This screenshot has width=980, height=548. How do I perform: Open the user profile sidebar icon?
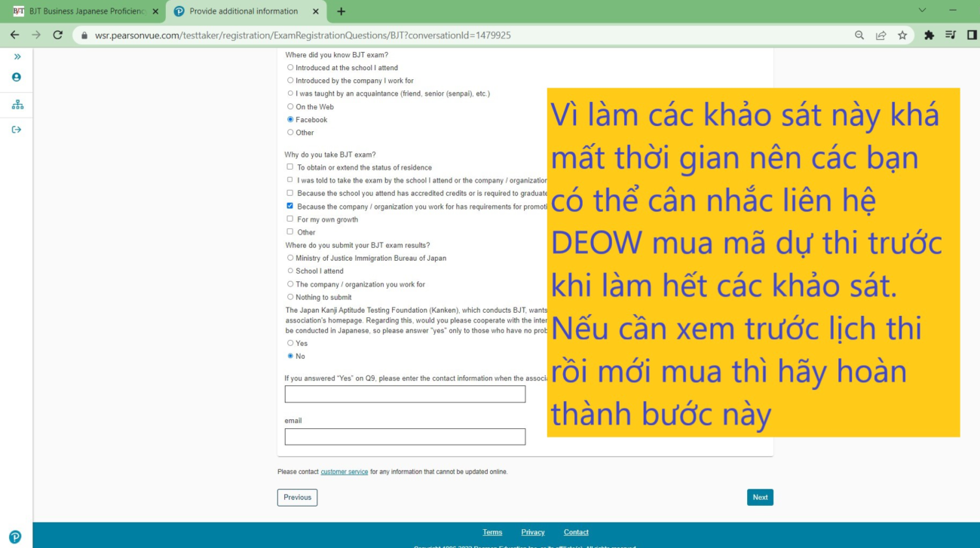(17, 77)
